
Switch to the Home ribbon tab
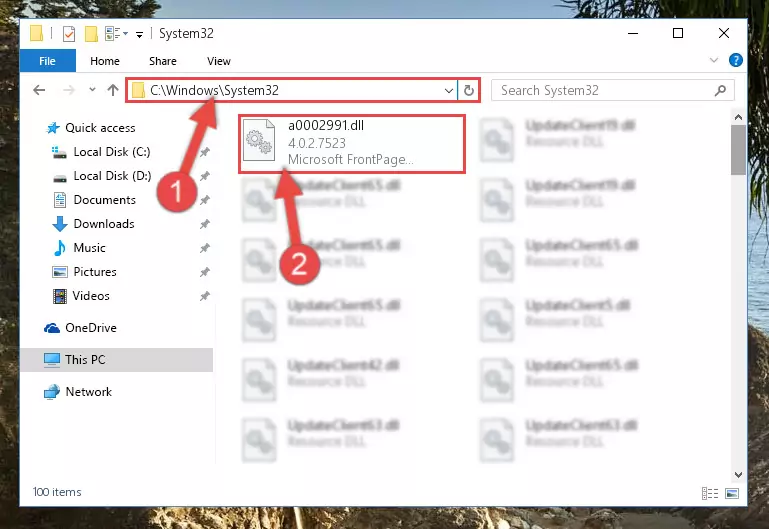(104, 61)
